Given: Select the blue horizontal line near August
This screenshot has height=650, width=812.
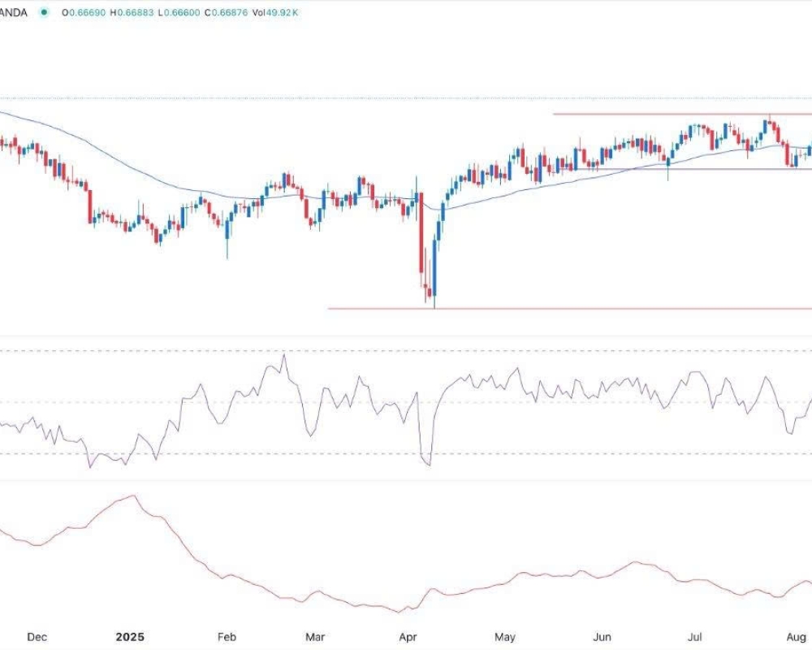Looking at the screenshot, I should click(x=731, y=169).
